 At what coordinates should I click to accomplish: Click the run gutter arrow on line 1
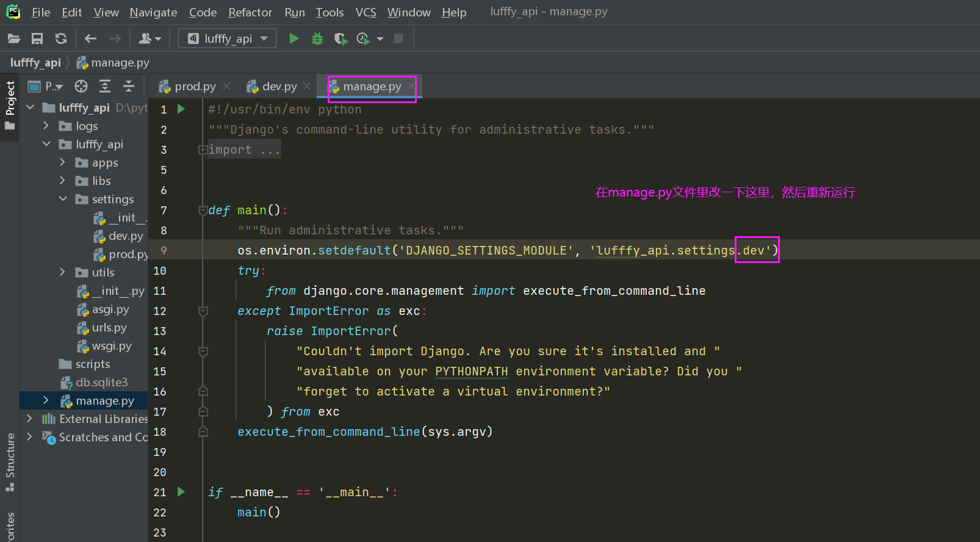click(181, 109)
